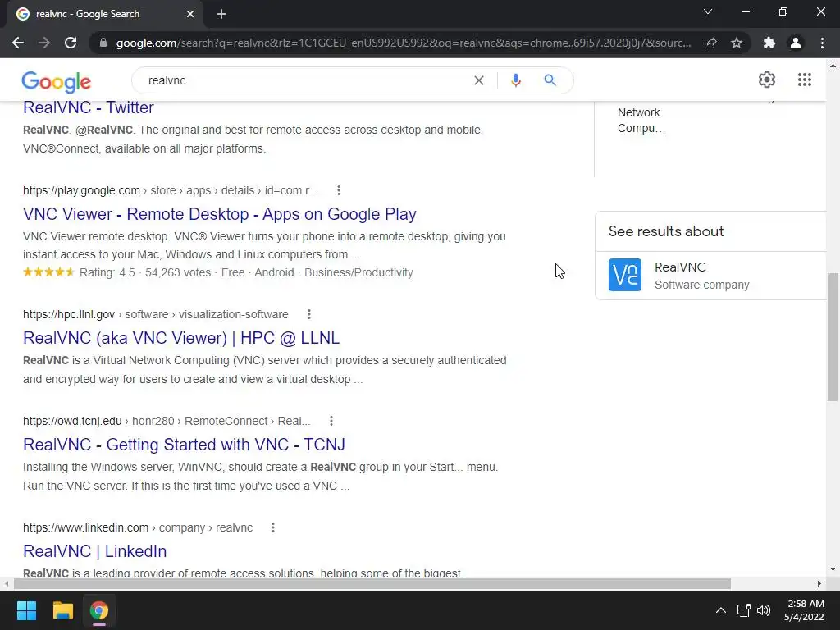Open the clock showing 2:58 AM

point(804,610)
